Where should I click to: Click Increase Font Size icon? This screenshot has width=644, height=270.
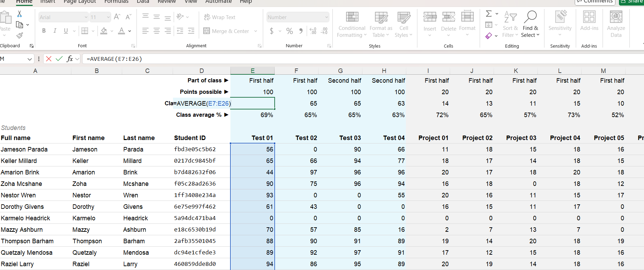click(117, 17)
